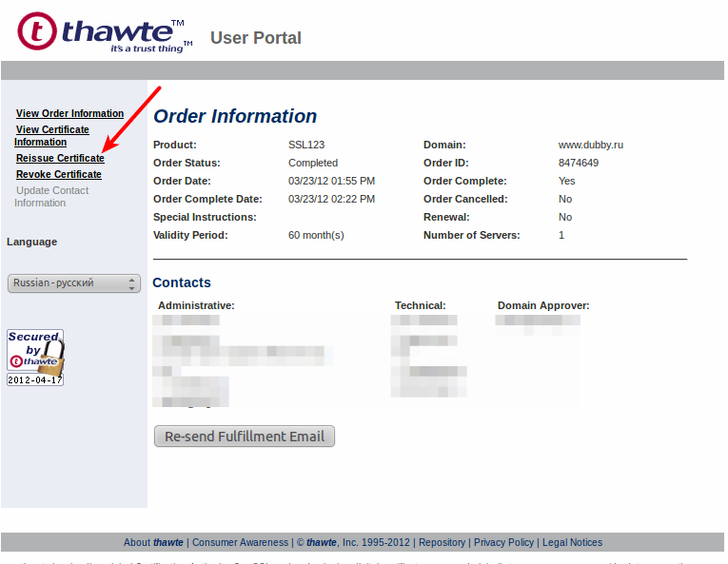
Task: Click the complete date 03/23/12 02:22 PM
Action: pyautogui.click(x=331, y=199)
